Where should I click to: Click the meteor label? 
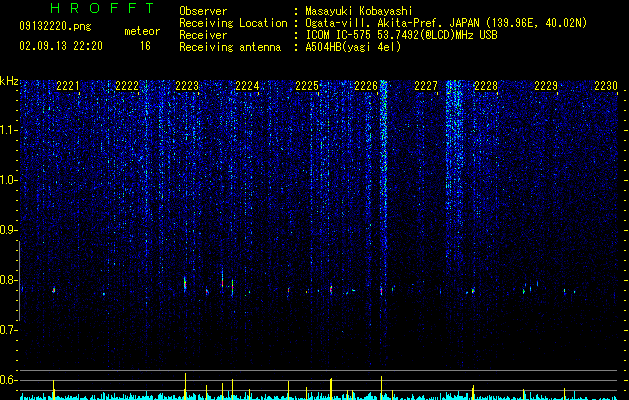[x=142, y=31]
